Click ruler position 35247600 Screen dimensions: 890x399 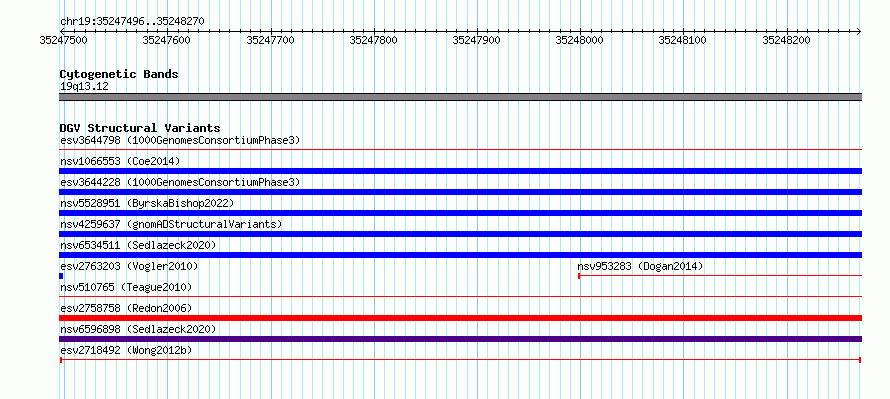tap(167, 40)
